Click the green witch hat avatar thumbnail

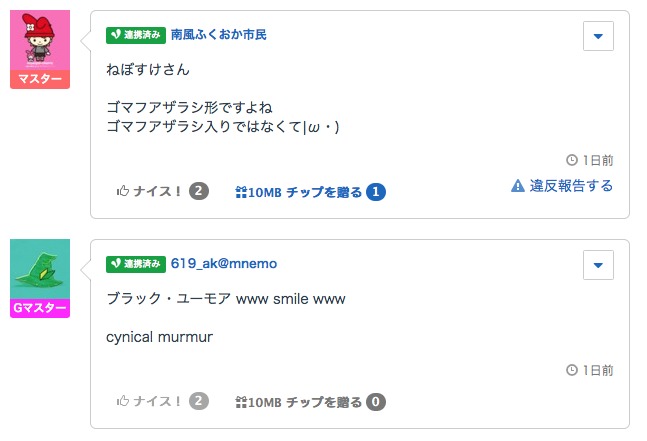(x=40, y=269)
